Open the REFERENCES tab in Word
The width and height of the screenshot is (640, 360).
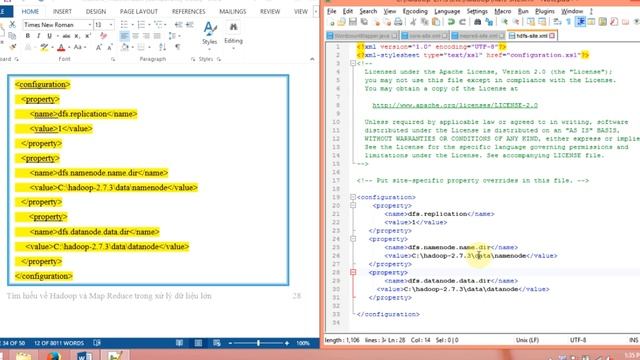click(189, 11)
